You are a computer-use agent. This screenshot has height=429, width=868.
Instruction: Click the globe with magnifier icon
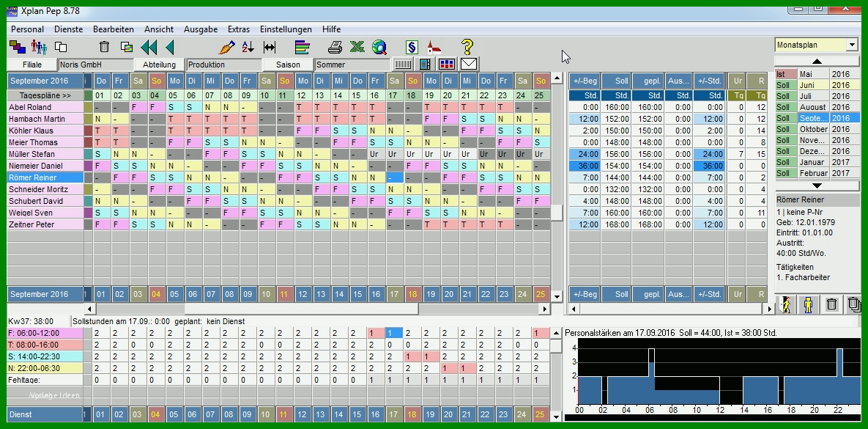(379, 47)
